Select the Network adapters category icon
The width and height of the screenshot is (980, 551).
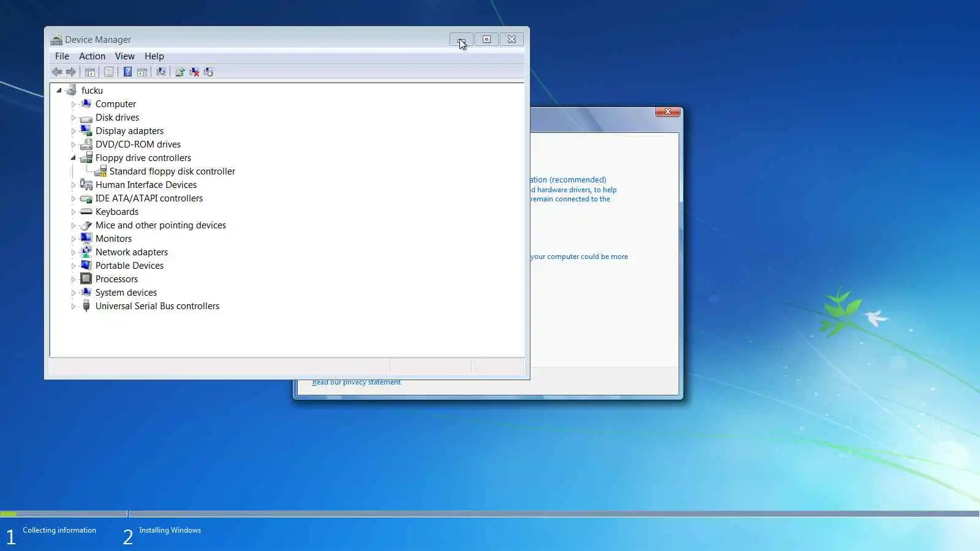click(x=86, y=252)
